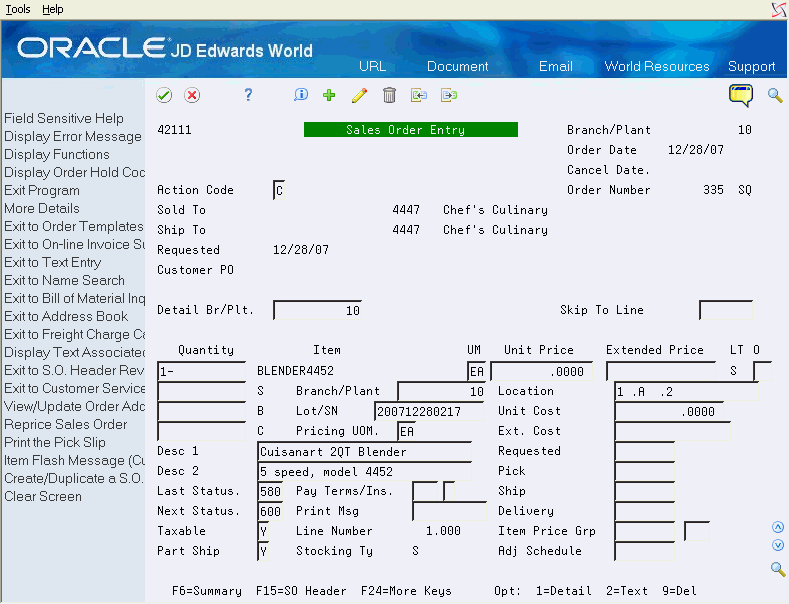The width and height of the screenshot is (789, 604).
Task: Select Display Functions option
Action: (57, 155)
